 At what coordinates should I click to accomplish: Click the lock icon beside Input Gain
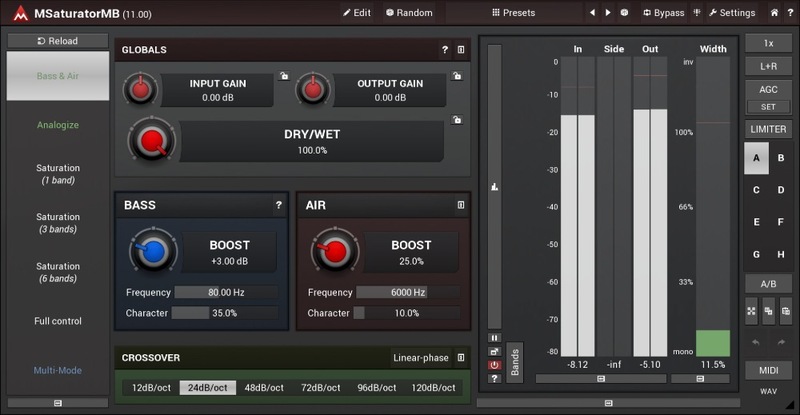283,76
